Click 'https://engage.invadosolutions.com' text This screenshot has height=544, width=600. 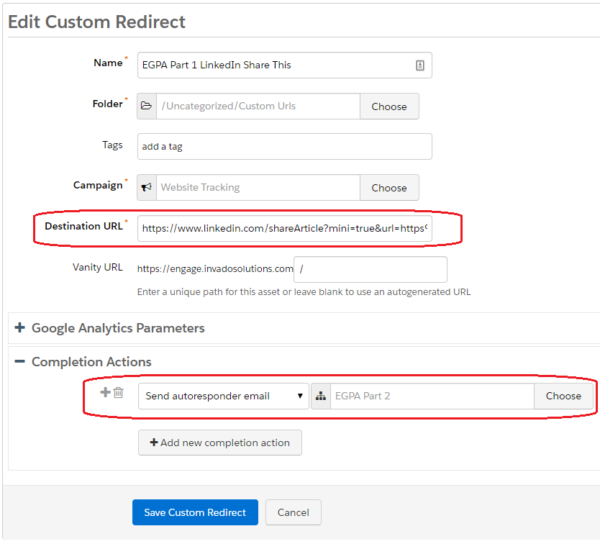click(x=215, y=269)
